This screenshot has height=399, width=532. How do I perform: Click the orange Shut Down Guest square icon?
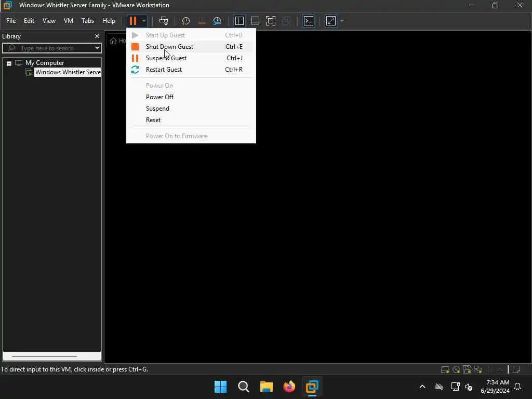[x=135, y=47]
